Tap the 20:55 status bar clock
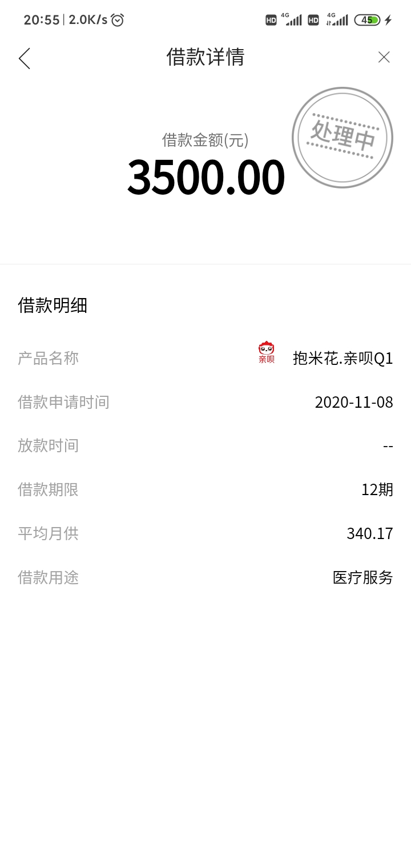Viewport: 411px width, 868px height. [42, 20]
